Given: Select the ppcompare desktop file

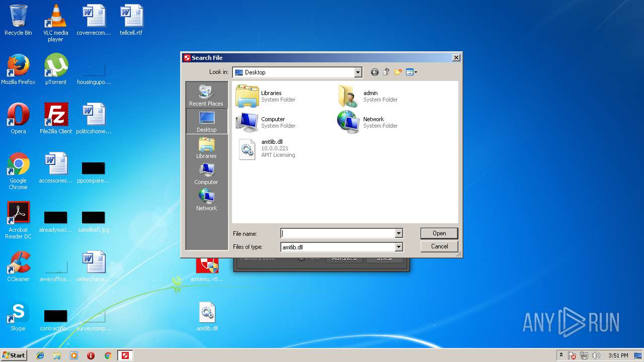Looking at the screenshot, I should point(94,171).
